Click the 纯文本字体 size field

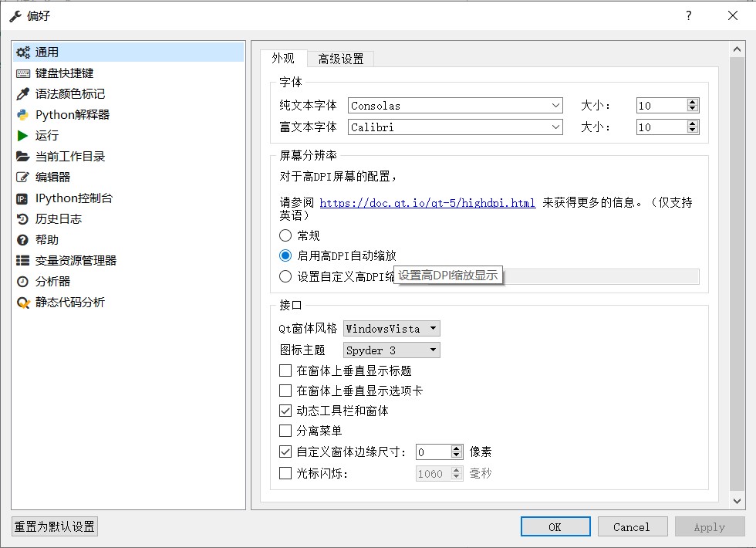662,106
